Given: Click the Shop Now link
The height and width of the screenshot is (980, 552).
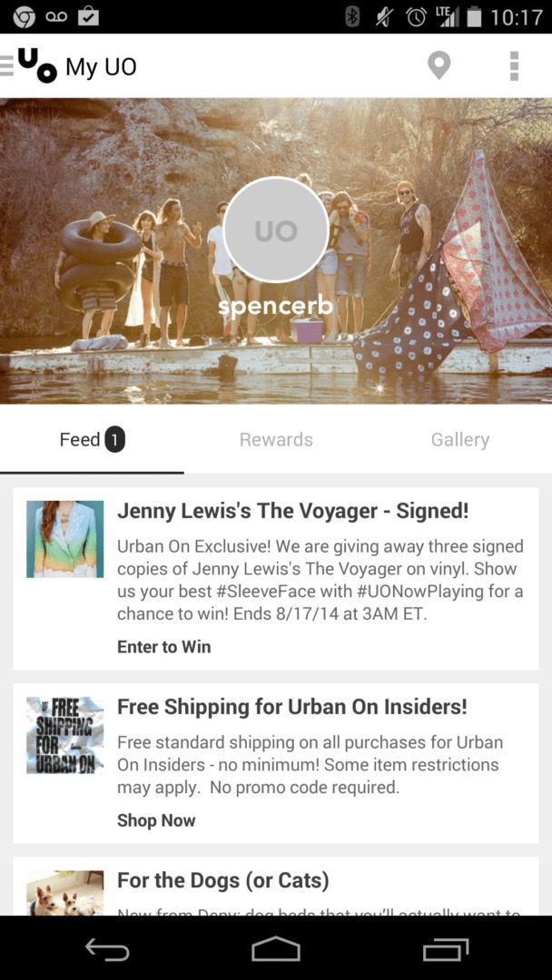Looking at the screenshot, I should pos(156,820).
